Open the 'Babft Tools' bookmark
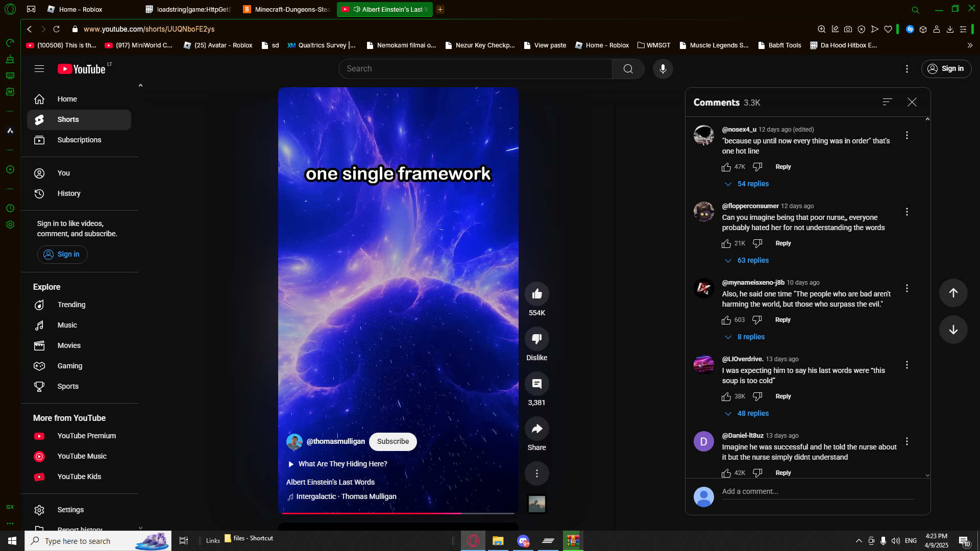 tap(779, 45)
